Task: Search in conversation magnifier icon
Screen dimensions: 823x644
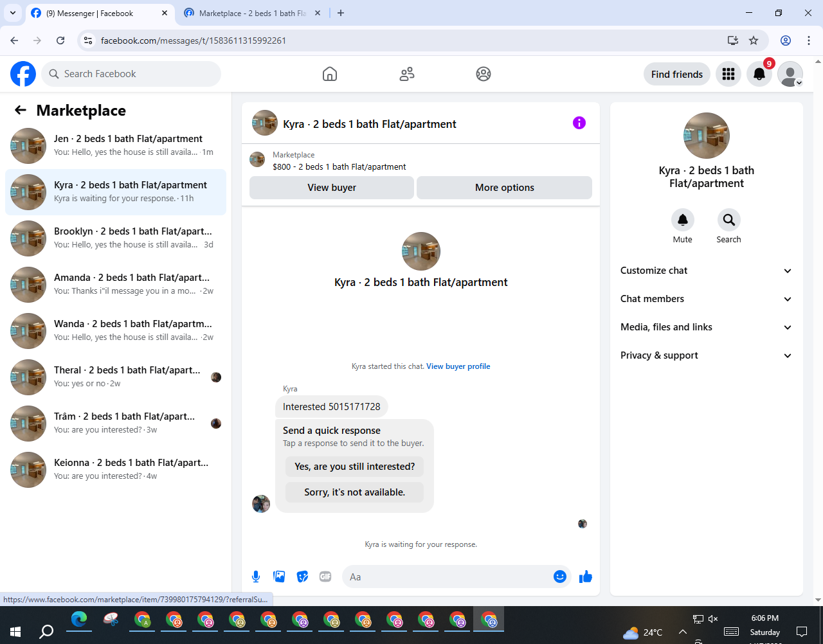Action: tap(729, 220)
